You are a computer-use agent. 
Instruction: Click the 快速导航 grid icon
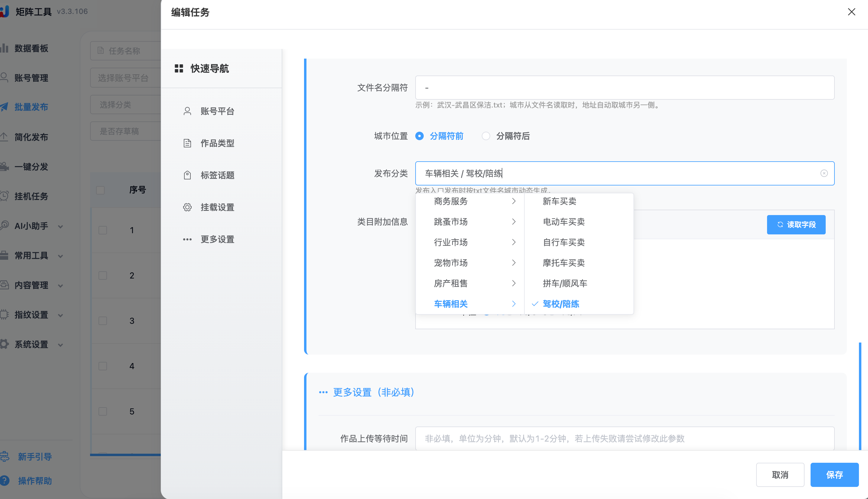pos(179,69)
